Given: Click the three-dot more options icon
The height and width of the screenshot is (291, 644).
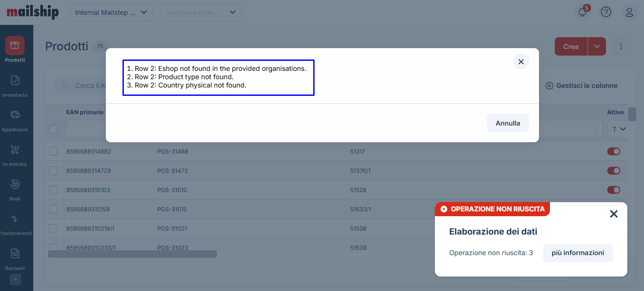Looking at the screenshot, I should [x=621, y=46].
